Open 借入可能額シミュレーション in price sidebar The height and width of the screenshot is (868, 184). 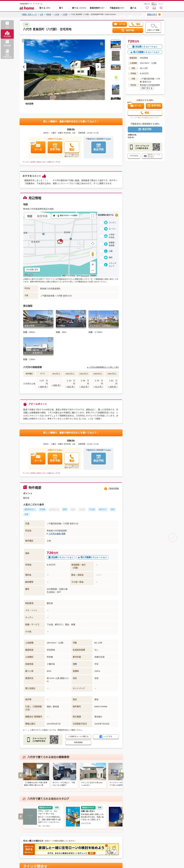click(145, 52)
